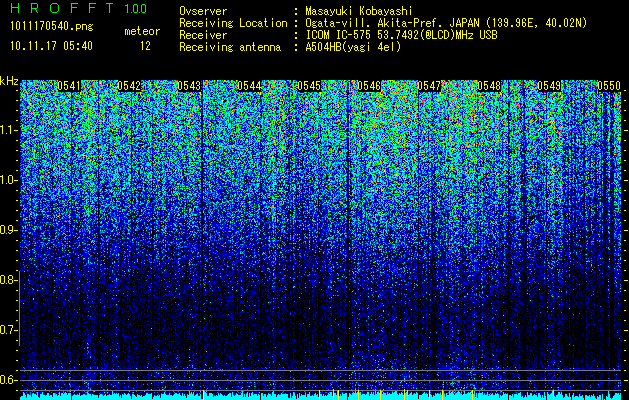Click the 0.7 kHz axis label
Screen dimensions: 629x400
pos(7,330)
